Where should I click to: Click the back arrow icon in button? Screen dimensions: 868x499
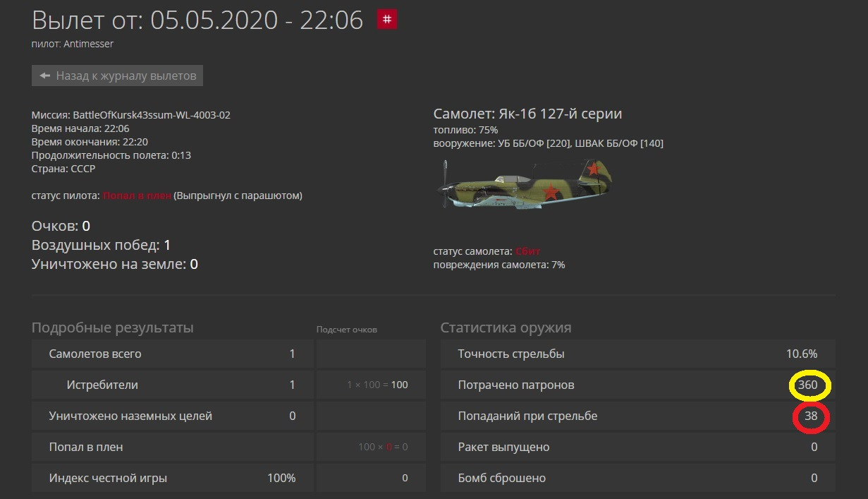click(44, 76)
